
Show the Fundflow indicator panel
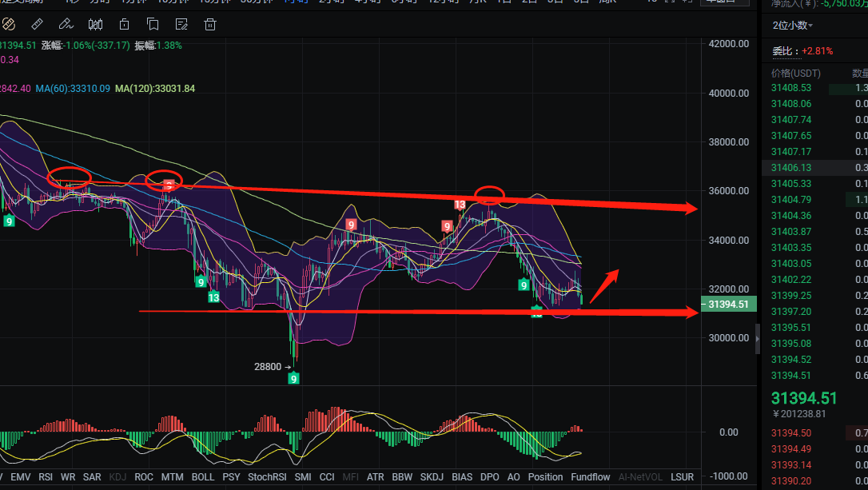[x=591, y=477]
